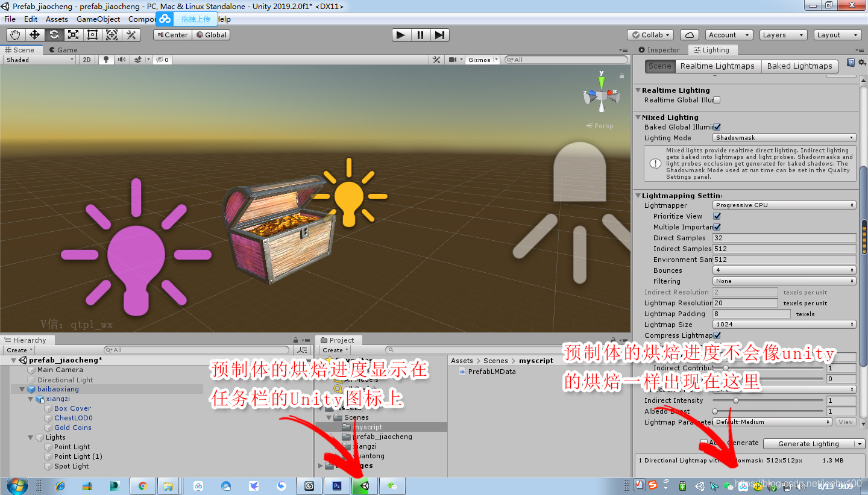Enable Auto Generate checkbox
This screenshot has height=495, width=868.
(704, 443)
